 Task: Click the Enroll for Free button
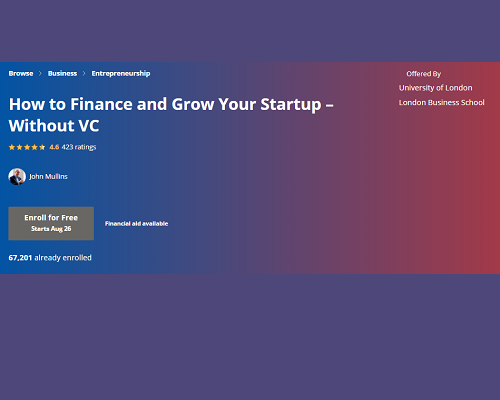[x=51, y=223]
